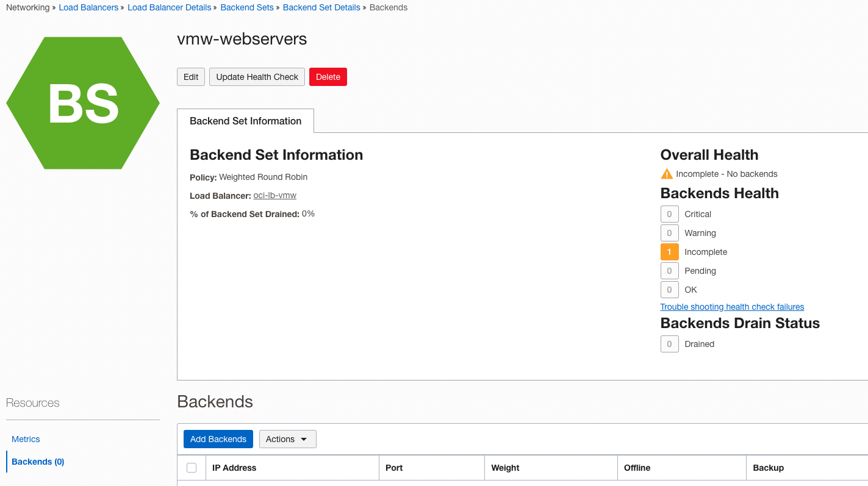
Task: Open the Actions dropdown
Action: pyautogui.click(x=287, y=438)
